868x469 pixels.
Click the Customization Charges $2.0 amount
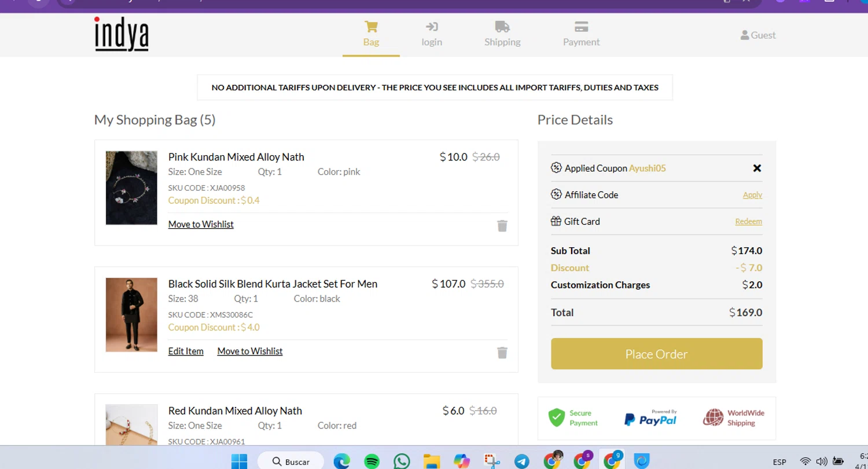(x=752, y=285)
